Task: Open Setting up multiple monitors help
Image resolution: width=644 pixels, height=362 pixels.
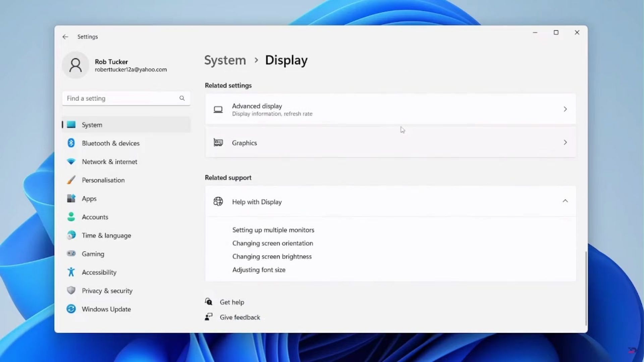Action: pos(273,230)
